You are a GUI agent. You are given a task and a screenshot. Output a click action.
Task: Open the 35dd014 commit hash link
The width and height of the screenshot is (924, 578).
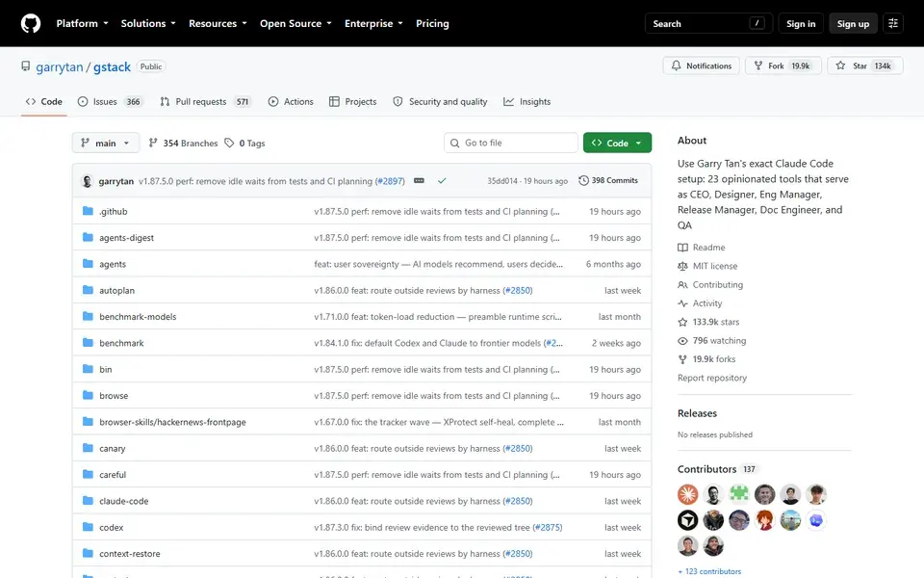coord(502,181)
